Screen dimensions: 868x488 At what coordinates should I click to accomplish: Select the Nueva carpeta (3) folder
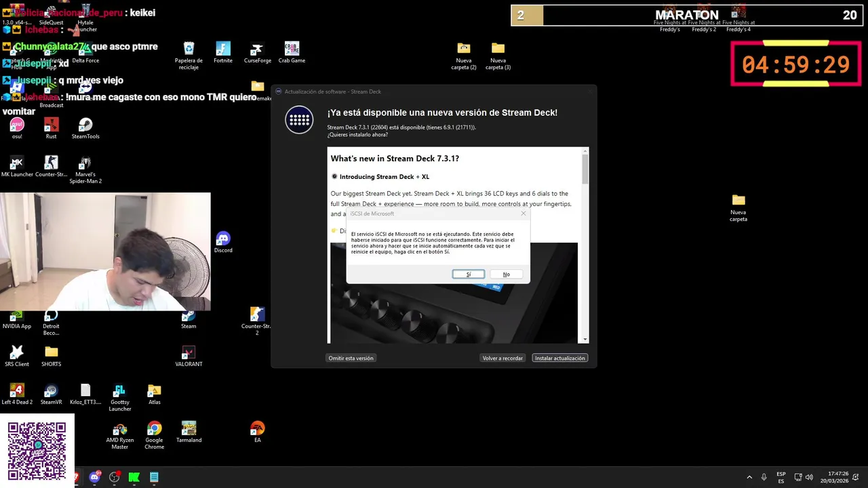click(498, 56)
